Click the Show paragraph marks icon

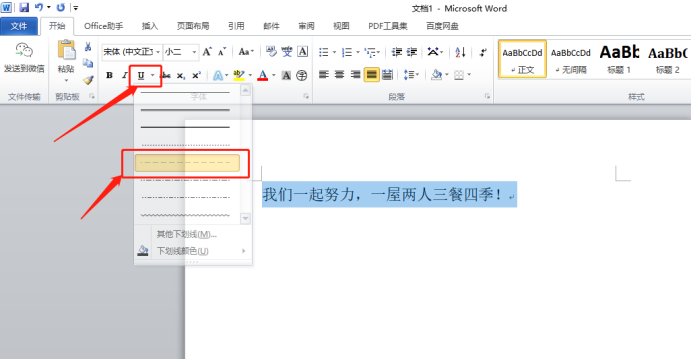click(x=483, y=52)
